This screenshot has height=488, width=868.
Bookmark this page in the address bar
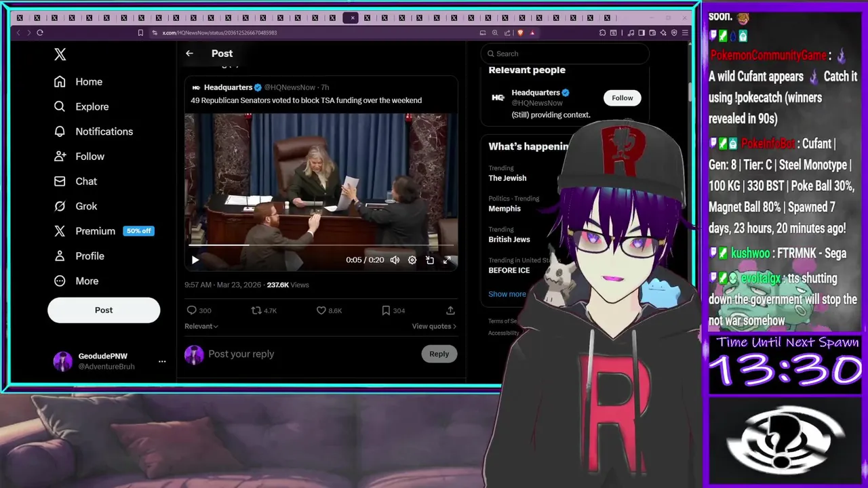point(140,33)
